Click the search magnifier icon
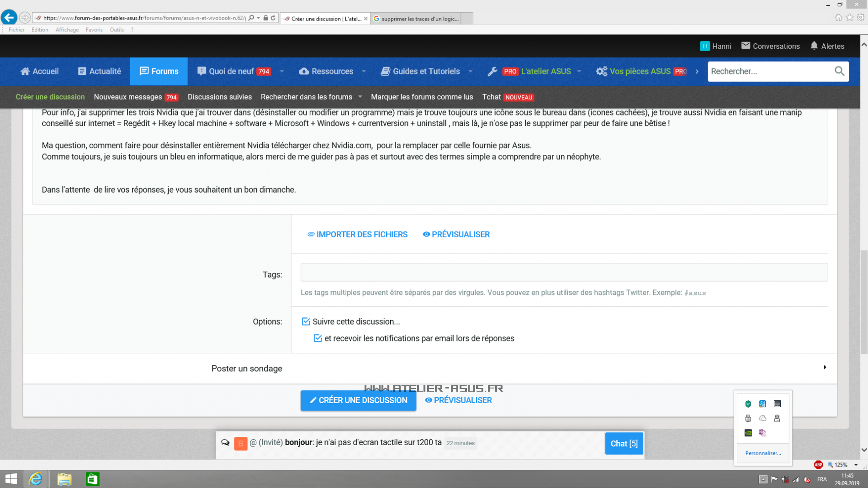Viewport: 868px width, 488px height. click(839, 71)
